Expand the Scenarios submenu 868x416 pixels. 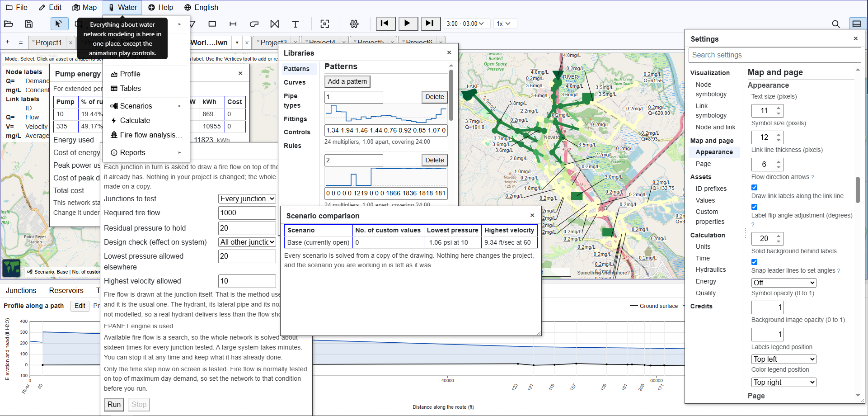146,106
